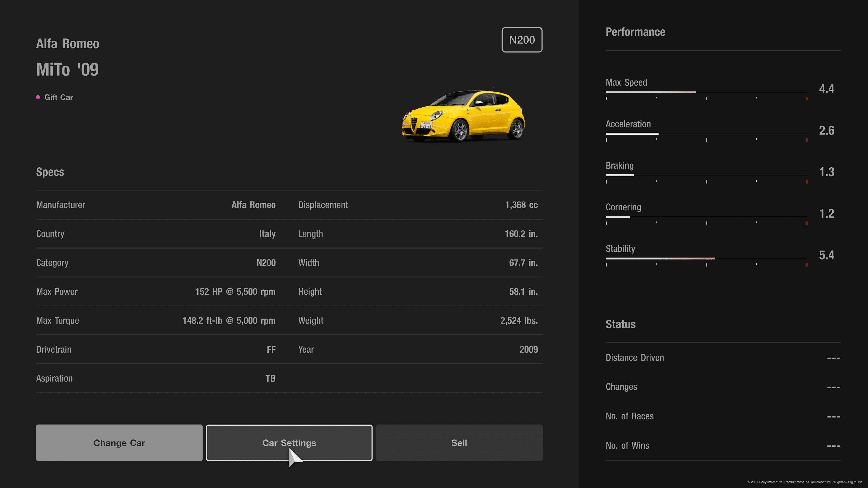Screen dimensions: 868x488
Task: Click the Max Torque value 148.2 ft-lb
Action: [x=229, y=321]
